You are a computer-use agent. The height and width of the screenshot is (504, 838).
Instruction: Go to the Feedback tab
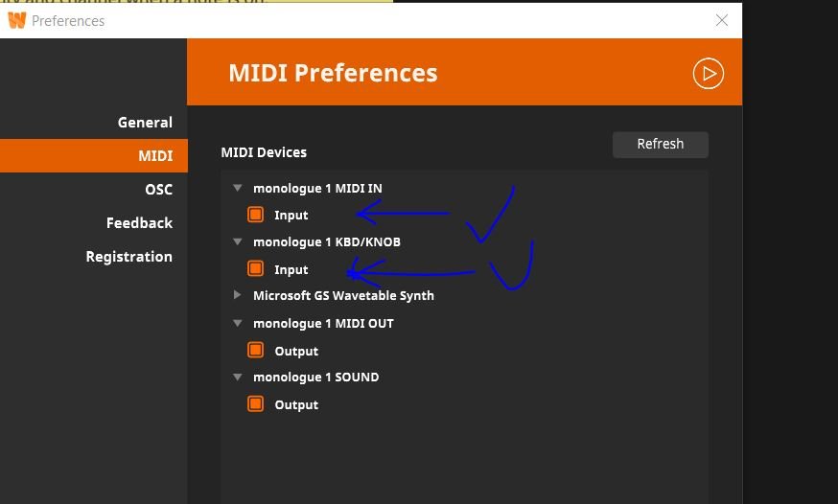pyautogui.click(x=139, y=223)
